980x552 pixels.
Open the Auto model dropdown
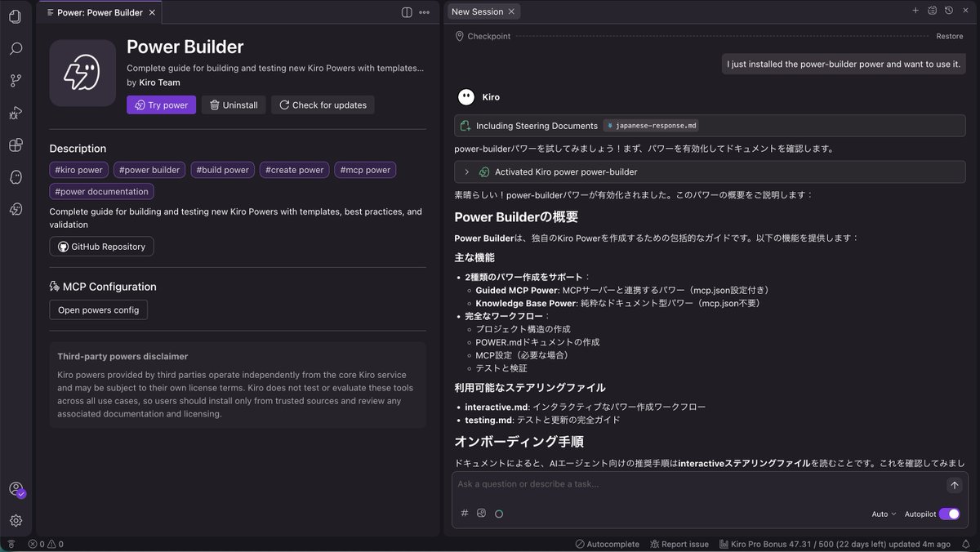tap(884, 514)
